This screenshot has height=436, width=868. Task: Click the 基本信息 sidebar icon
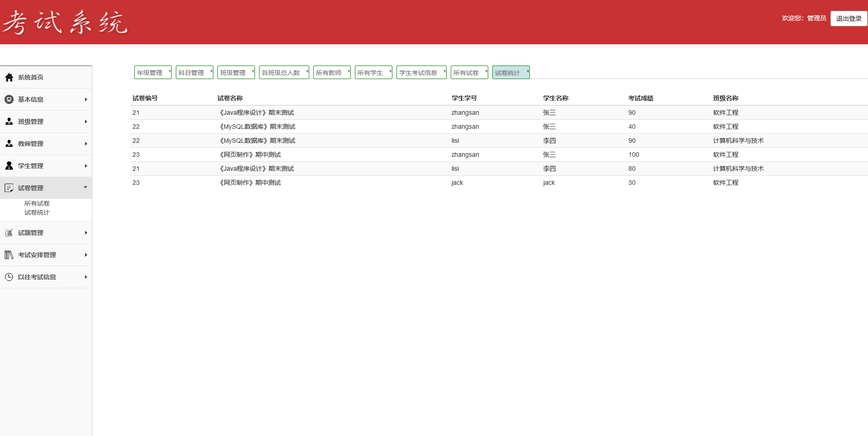click(9, 99)
